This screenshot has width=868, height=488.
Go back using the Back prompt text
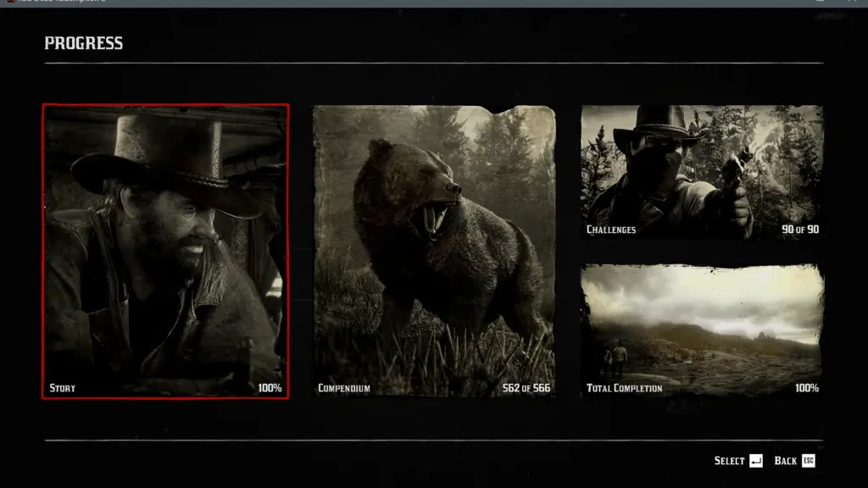[785, 461]
